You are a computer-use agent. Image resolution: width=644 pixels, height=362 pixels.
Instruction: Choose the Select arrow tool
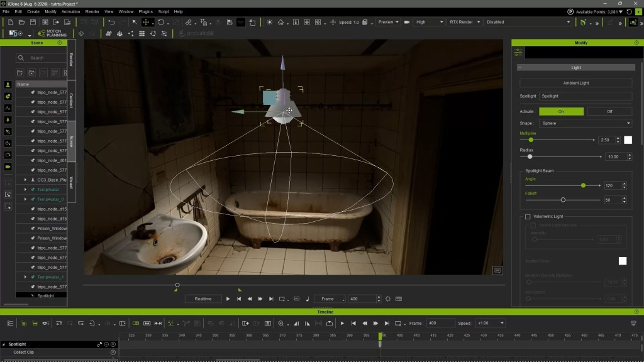[x=135, y=22]
